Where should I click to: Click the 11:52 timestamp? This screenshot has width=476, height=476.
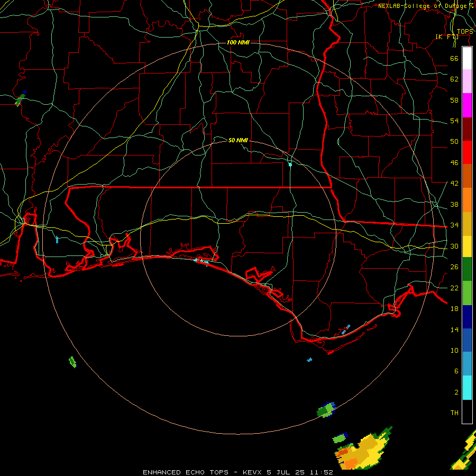point(322,472)
